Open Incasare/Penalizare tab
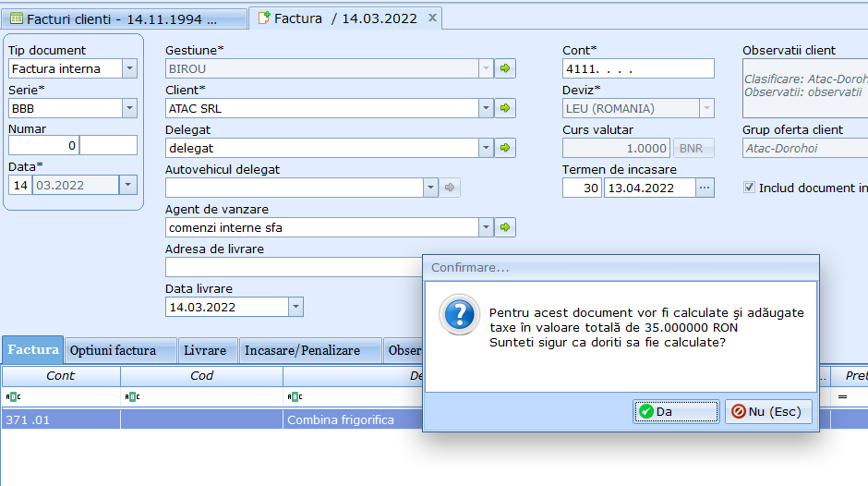Image resolution: width=868 pixels, height=486 pixels. tap(310, 351)
